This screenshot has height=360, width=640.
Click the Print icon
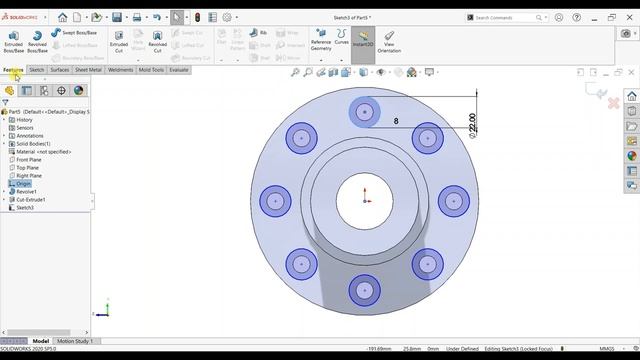(137, 18)
